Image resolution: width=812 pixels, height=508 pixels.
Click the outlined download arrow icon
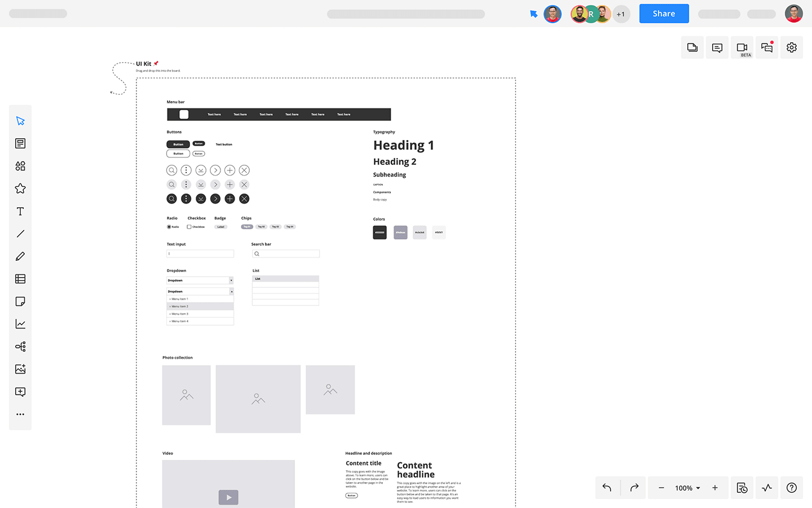click(201, 170)
